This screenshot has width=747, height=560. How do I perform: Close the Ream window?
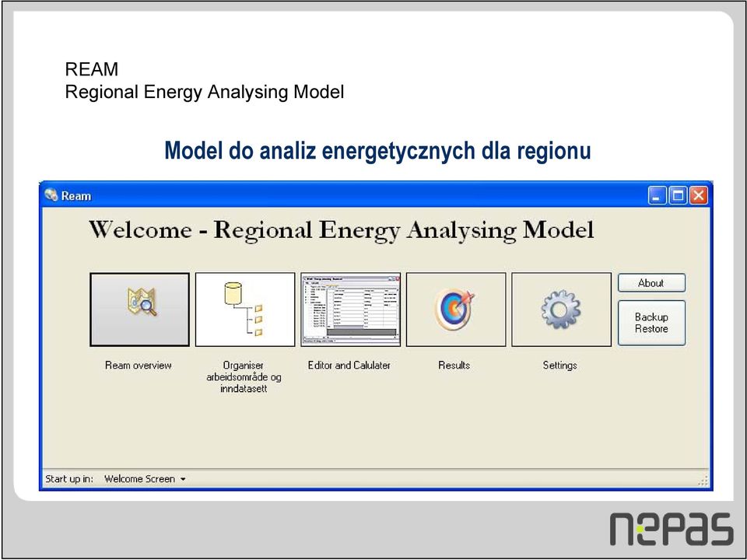(699, 195)
